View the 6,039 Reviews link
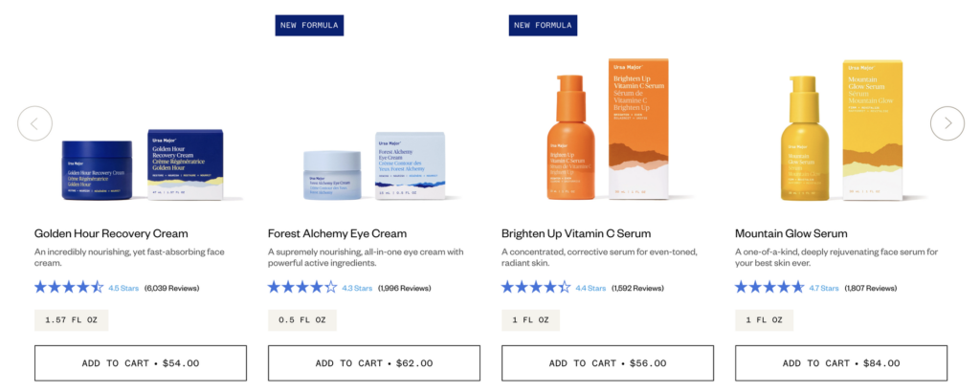 (x=172, y=289)
